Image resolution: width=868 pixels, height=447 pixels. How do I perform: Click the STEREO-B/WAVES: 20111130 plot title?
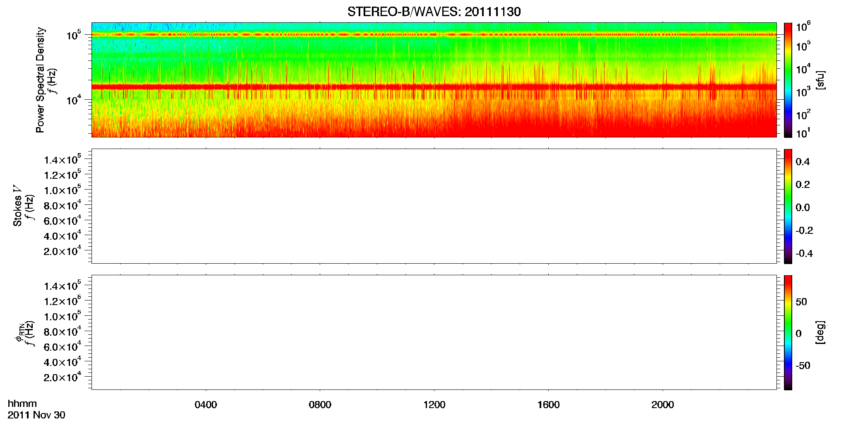[434, 12]
